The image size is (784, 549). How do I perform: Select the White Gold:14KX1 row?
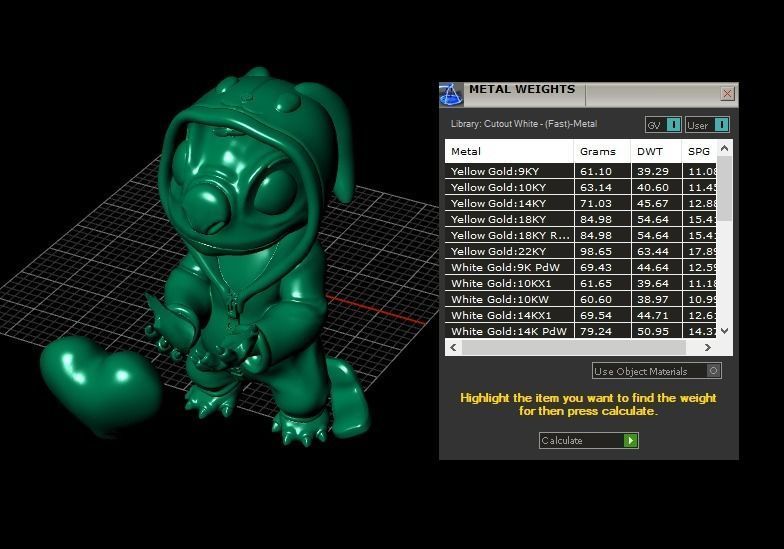click(580, 316)
